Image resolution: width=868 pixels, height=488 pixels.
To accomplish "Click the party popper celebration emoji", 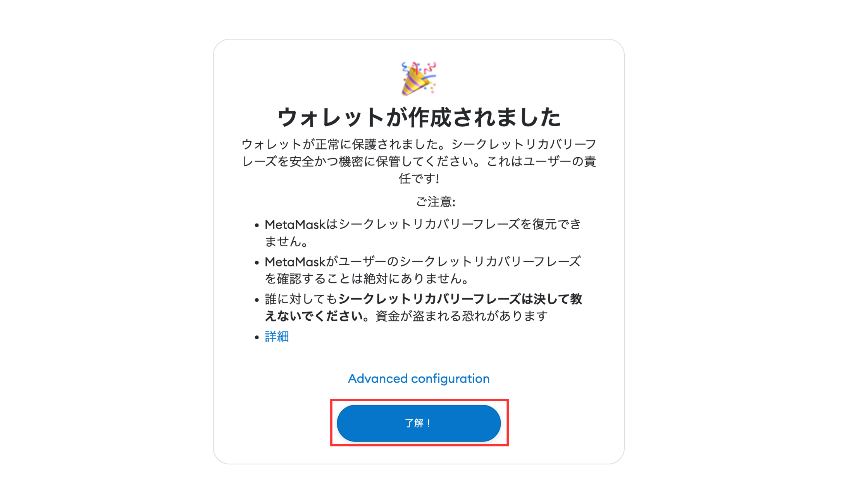I will [419, 79].
